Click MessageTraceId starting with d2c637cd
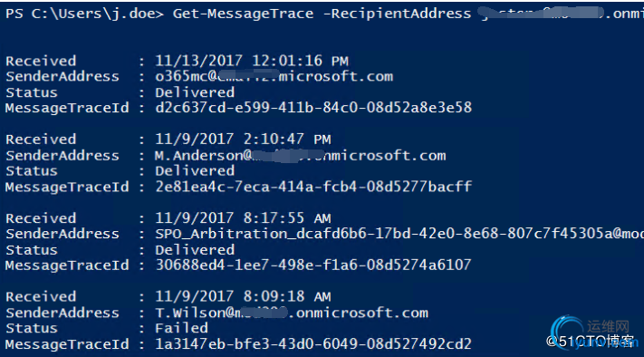The width and height of the screenshot is (644, 357). coord(313,108)
